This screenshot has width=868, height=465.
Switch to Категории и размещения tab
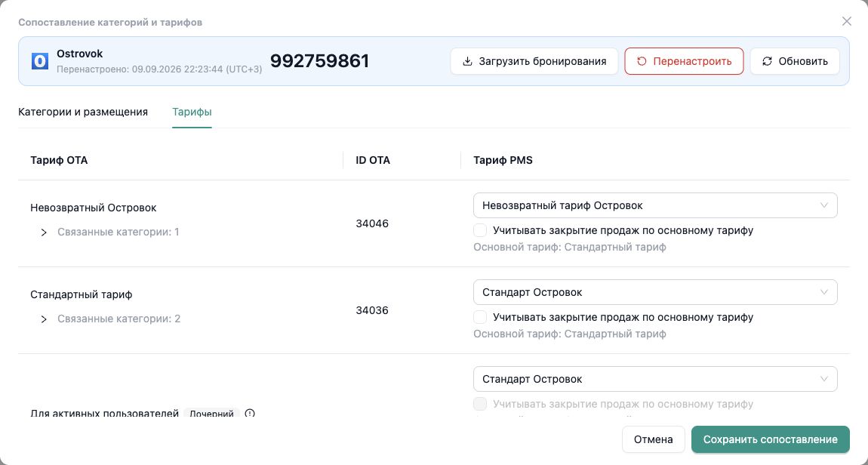(83, 112)
